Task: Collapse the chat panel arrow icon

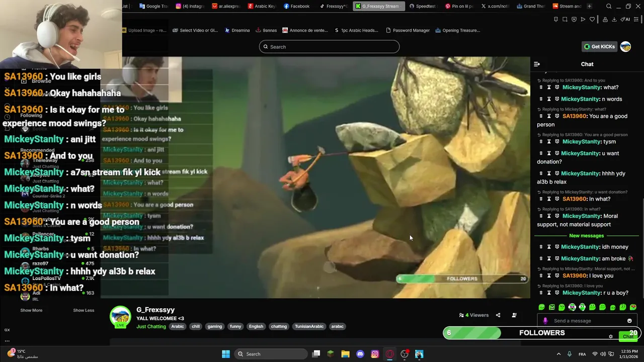Action: tap(537, 64)
